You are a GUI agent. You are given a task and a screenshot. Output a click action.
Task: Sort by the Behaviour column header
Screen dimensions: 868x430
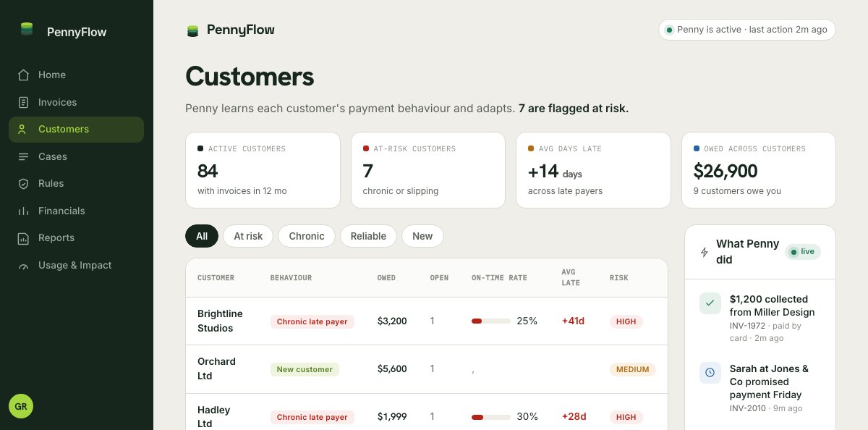coord(291,278)
